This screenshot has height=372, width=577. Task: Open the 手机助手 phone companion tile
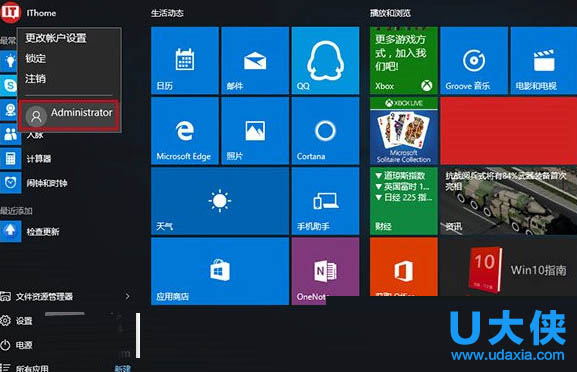tap(325, 201)
